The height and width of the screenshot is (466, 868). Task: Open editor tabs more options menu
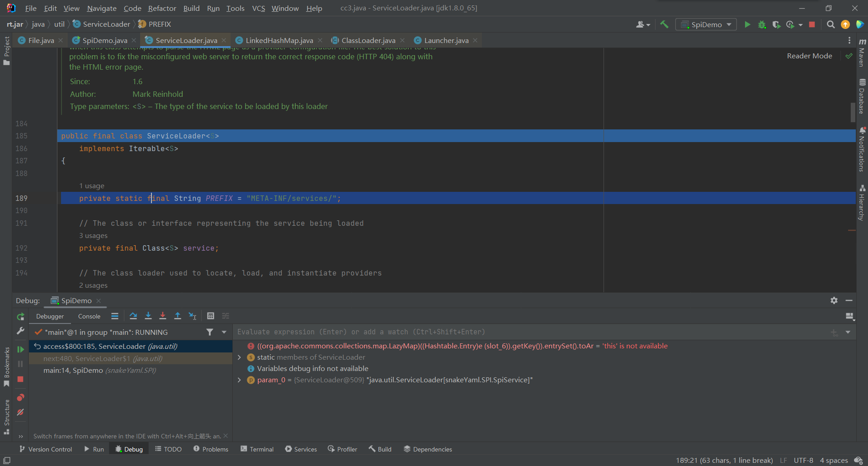click(x=849, y=40)
